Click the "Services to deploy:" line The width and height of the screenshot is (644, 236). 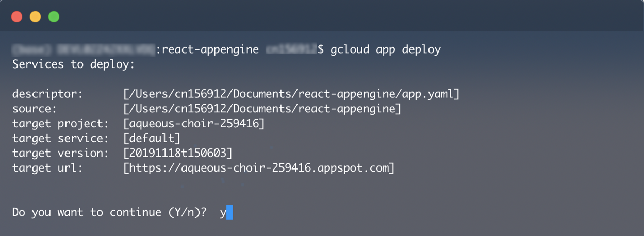[x=73, y=64]
